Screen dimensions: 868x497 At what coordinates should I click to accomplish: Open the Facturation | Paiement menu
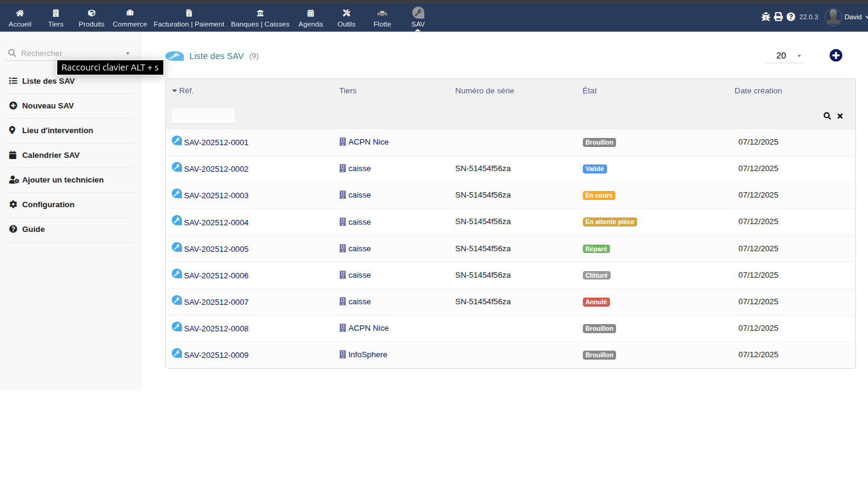click(189, 18)
